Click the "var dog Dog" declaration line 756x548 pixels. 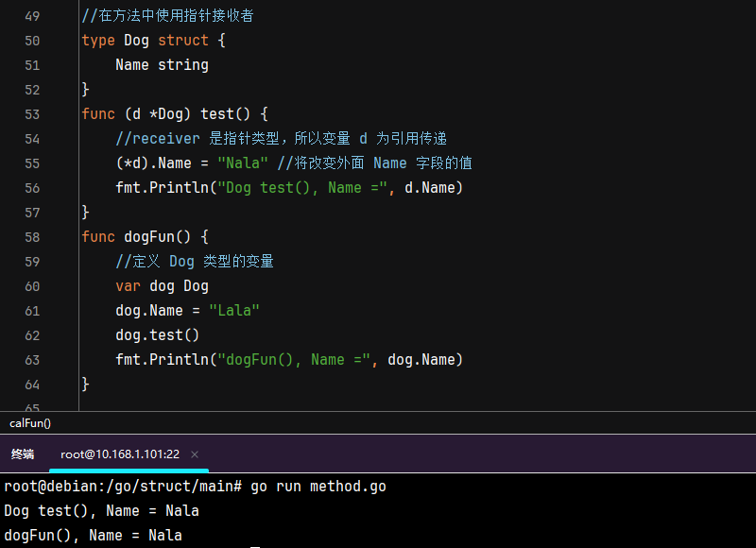tap(162, 286)
